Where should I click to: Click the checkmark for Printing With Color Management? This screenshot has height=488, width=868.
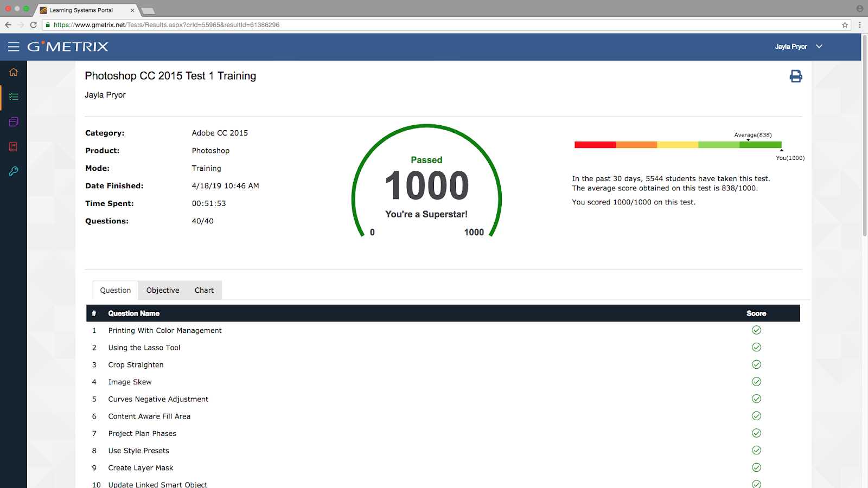(756, 330)
